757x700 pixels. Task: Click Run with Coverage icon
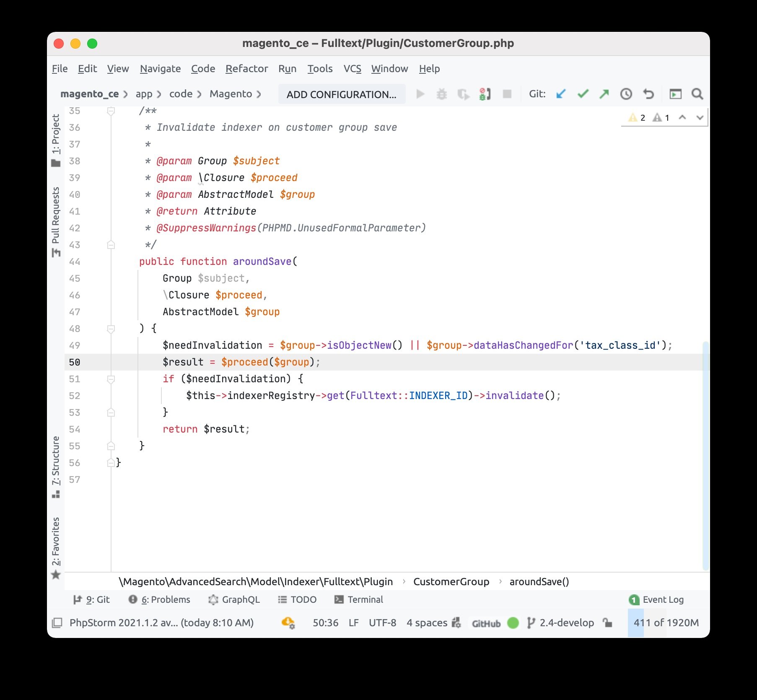click(463, 94)
